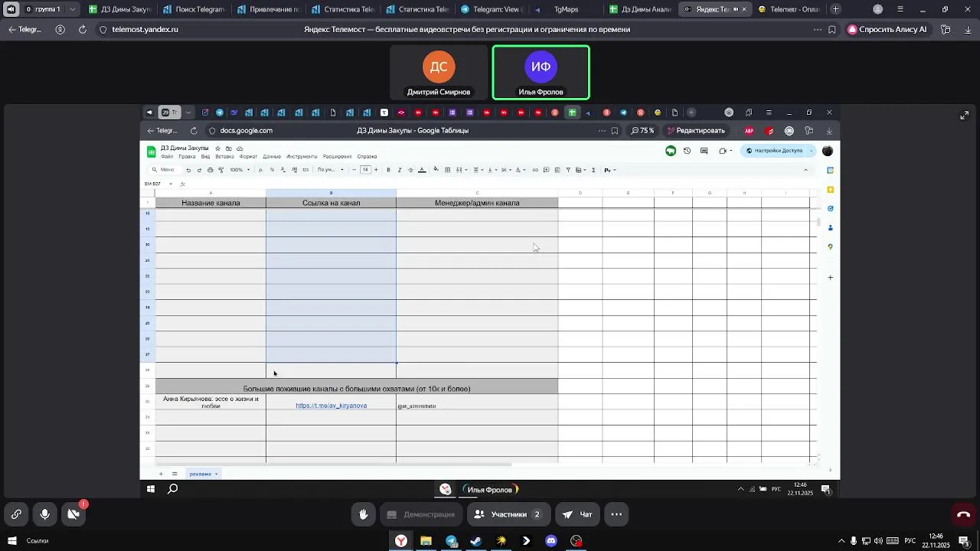Click Спросить Алису AI button
The width and height of the screenshot is (980, 551).
pos(887,30)
